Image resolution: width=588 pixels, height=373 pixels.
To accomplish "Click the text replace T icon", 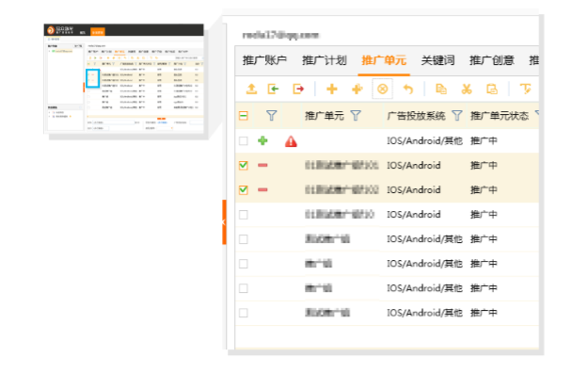I will point(525,89).
